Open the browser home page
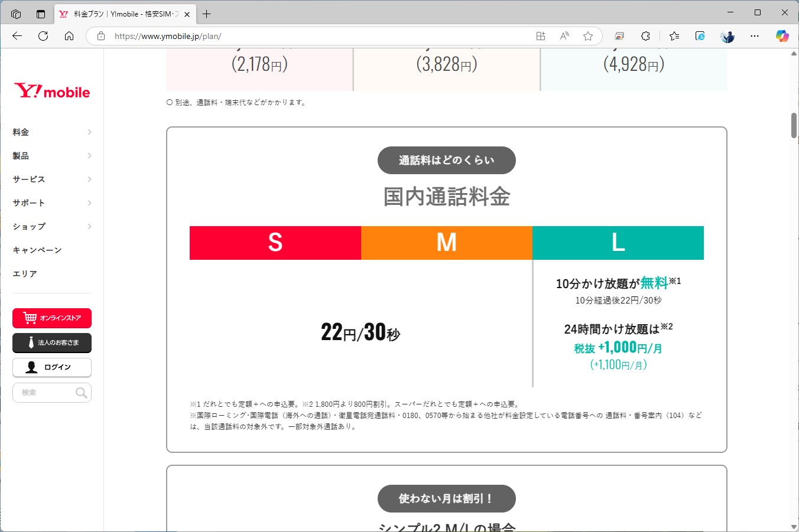This screenshot has width=799, height=532. [x=69, y=36]
